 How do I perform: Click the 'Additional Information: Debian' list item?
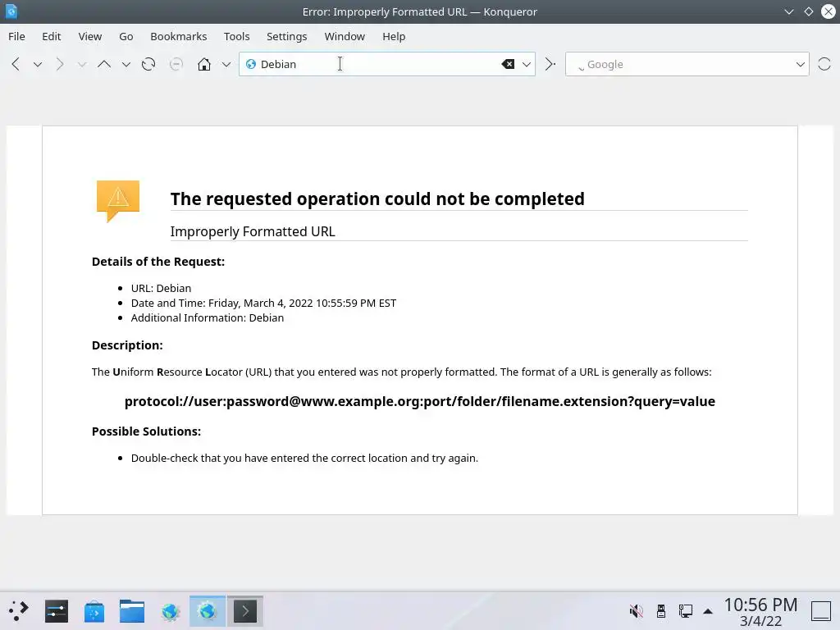click(x=208, y=317)
